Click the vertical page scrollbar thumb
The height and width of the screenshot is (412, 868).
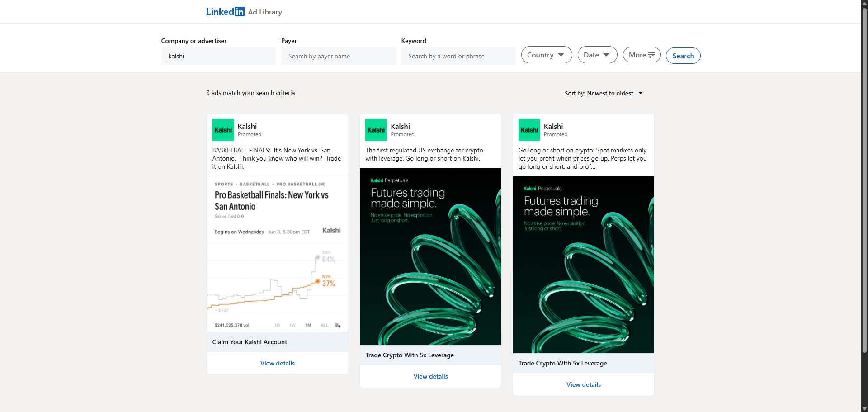[864, 181]
